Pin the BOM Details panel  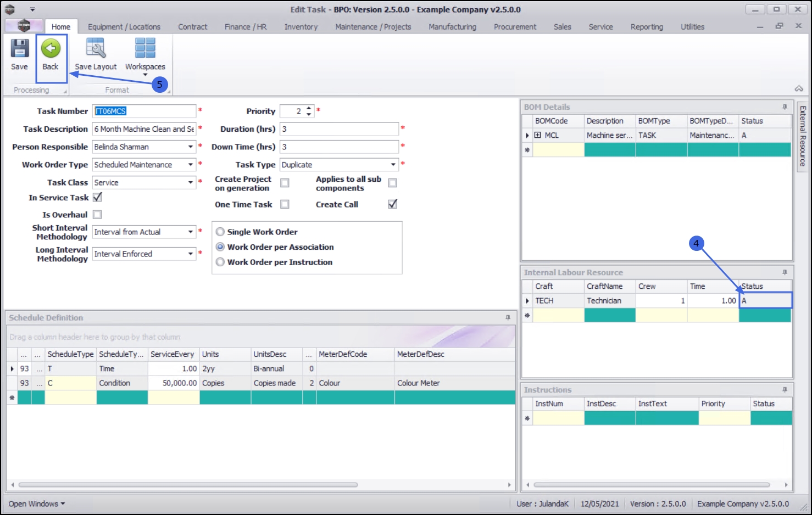click(x=785, y=107)
